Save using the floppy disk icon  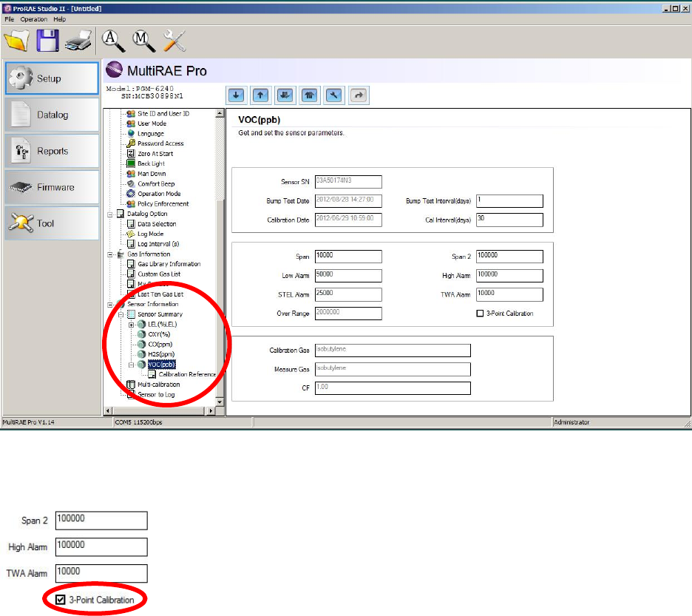click(47, 41)
